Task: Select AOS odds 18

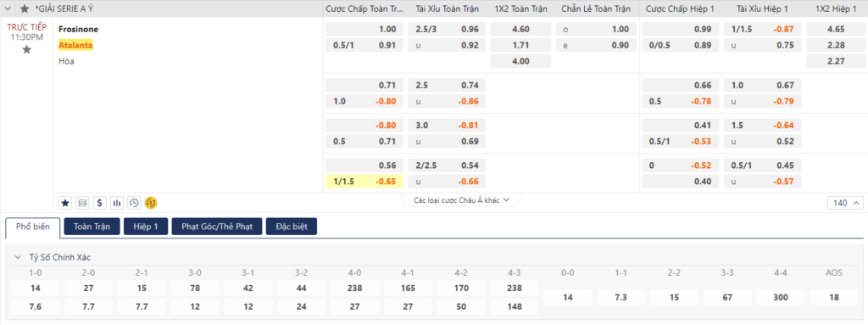Action: (835, 297)
